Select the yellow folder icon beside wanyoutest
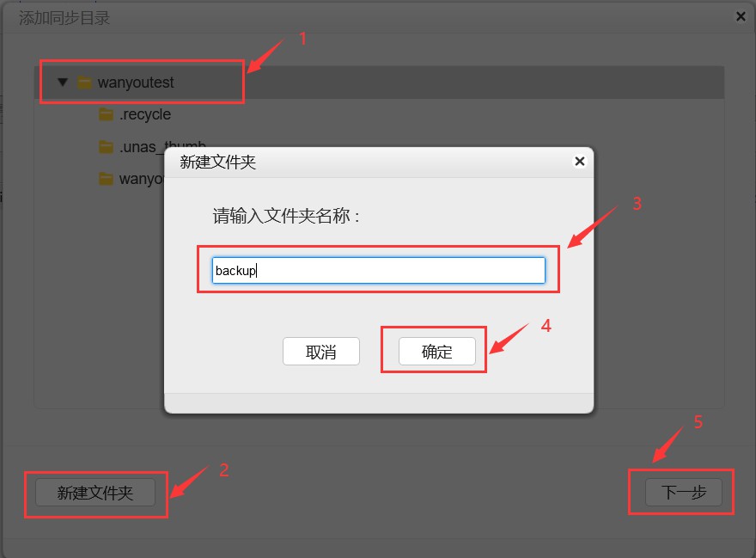This screenshot has width=756, height=558. pos(84,82)
